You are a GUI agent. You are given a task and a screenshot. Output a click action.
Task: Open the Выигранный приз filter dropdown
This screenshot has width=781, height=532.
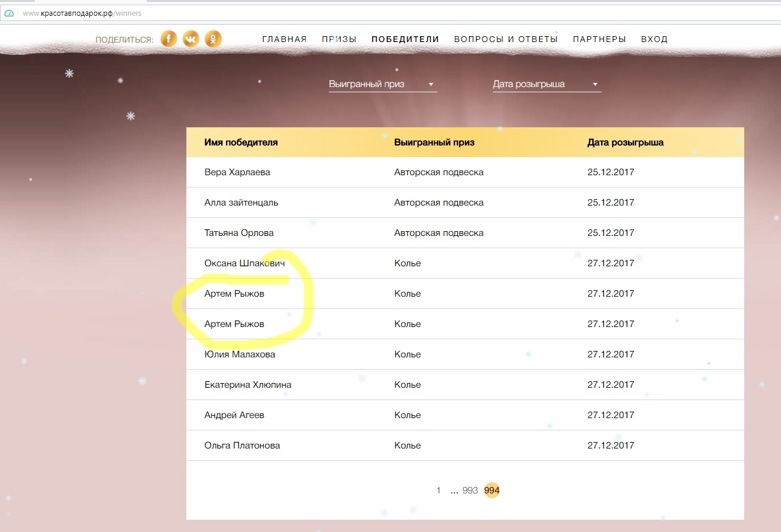(383, 84)
